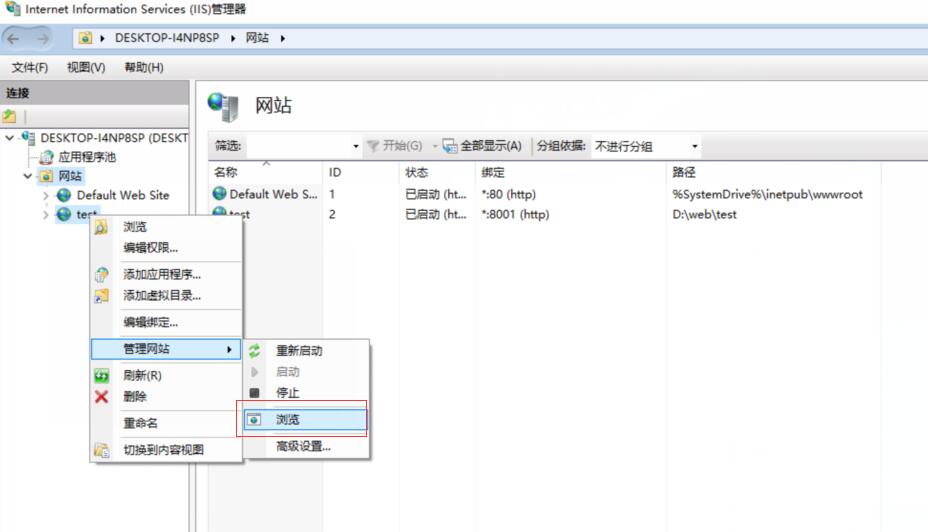Click the green refresh icon in the context menu
Viewport: 928px width, 532px height.
click(x=101, y=375)
